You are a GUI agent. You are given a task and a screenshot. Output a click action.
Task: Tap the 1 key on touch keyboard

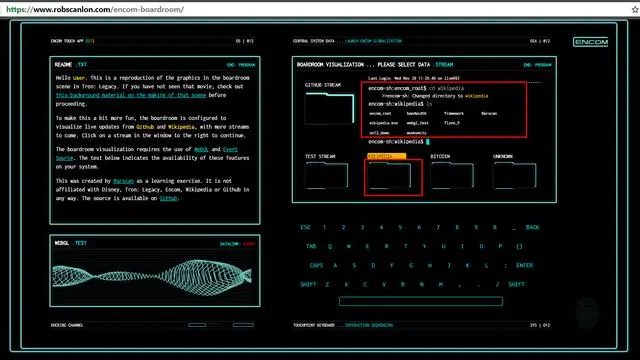tap(324, 227)
